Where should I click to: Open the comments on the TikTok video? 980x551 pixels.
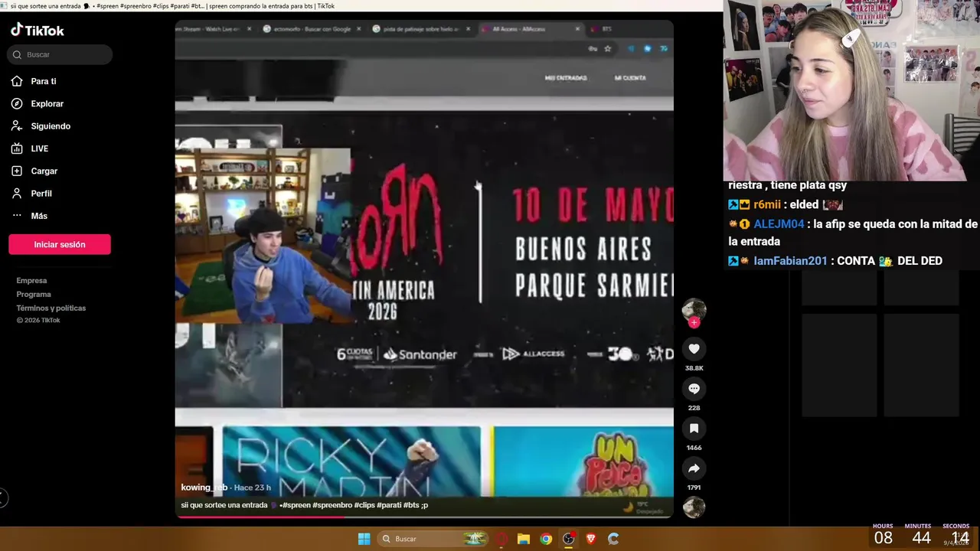pos(694,389)
